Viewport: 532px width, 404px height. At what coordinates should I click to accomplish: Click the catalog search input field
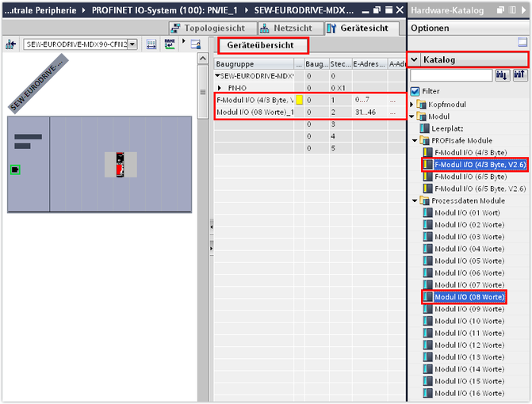[450, 75]
